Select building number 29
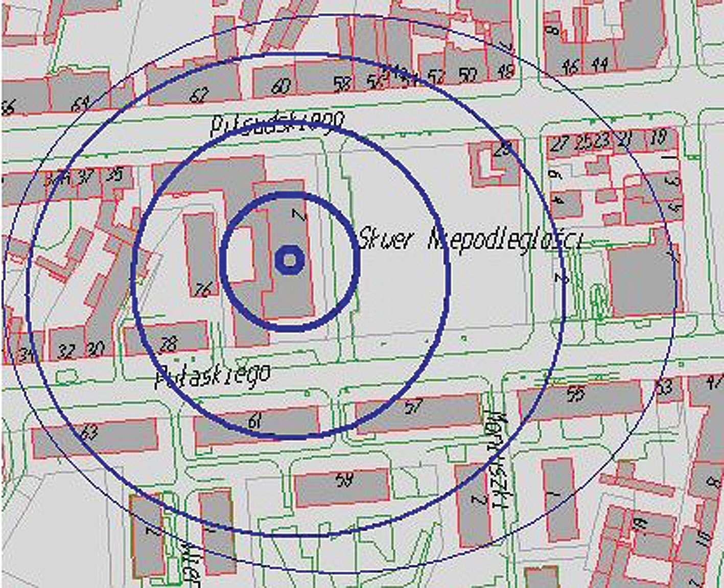 click(x=503, y=150)
